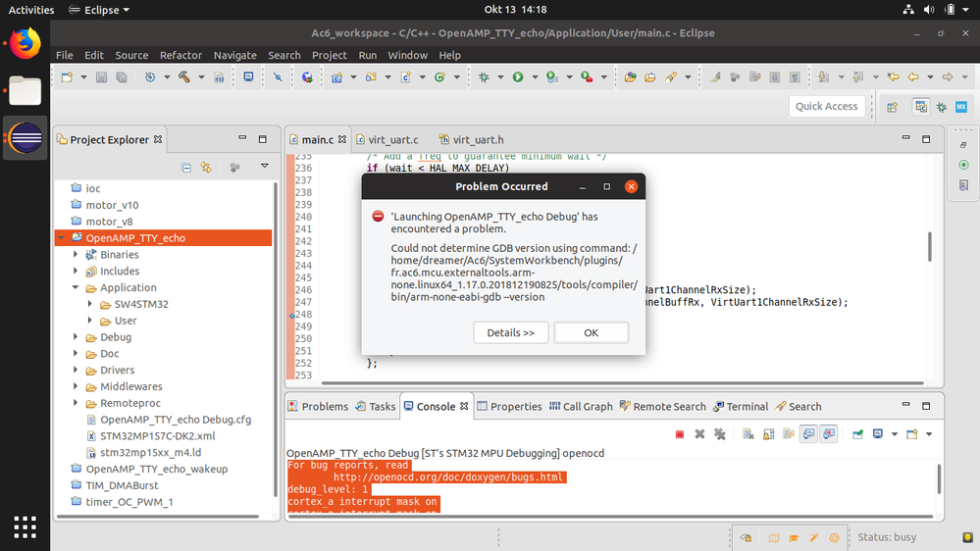This screenshot has width=980, height=551.
Task: Click the editor vertical scrollbar thumb
Action: (x=930, y=247)
